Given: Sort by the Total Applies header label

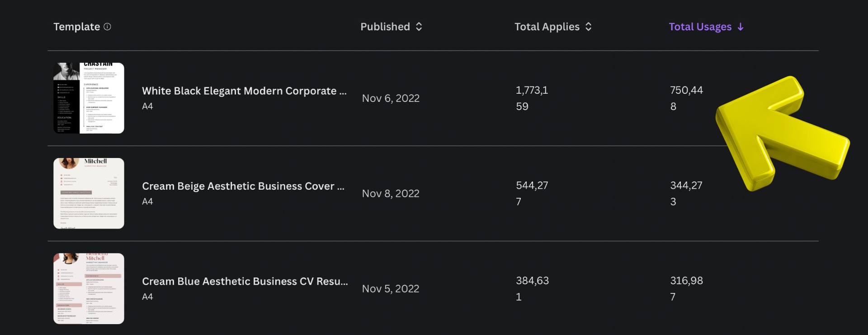Looking at the screenshot, I should coord(547,27).
